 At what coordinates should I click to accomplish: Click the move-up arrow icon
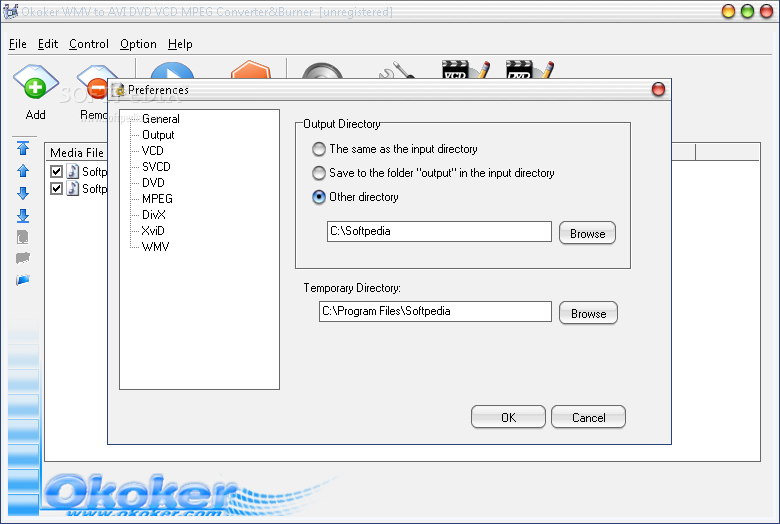(23, 171)
